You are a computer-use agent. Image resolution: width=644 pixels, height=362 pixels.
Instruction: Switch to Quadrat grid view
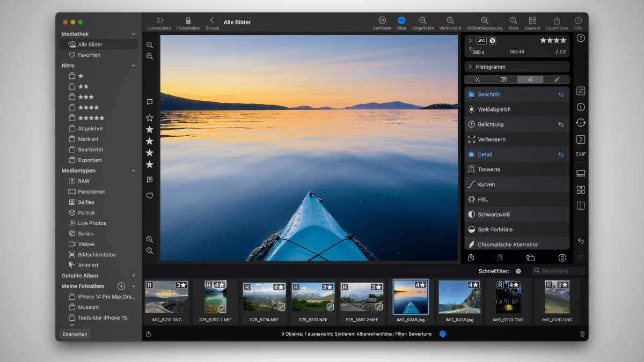[x=532, y=20]
